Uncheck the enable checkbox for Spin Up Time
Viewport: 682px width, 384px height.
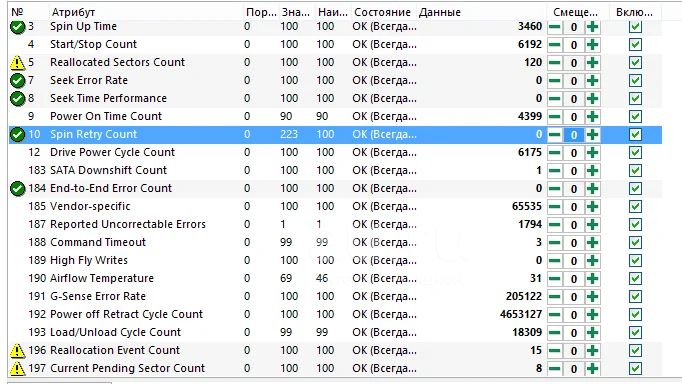pyautogui.click(x=635, y=27)
